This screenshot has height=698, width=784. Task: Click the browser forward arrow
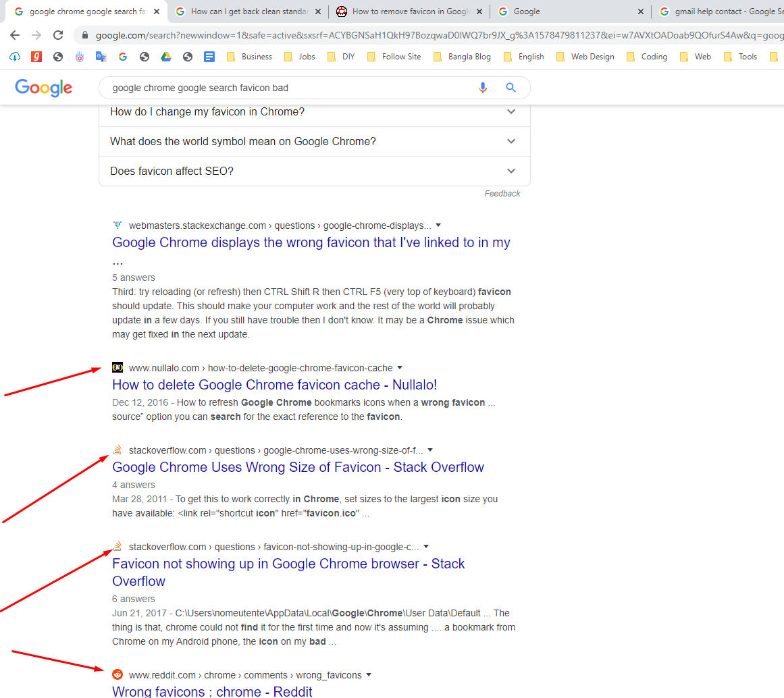click(x=36, y=35)
